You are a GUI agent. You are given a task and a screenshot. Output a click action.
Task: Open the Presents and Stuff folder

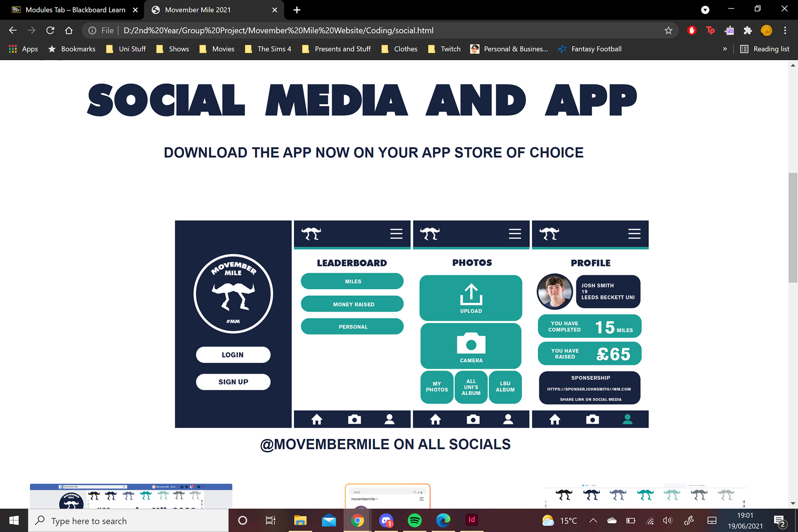tap(337, 49)
